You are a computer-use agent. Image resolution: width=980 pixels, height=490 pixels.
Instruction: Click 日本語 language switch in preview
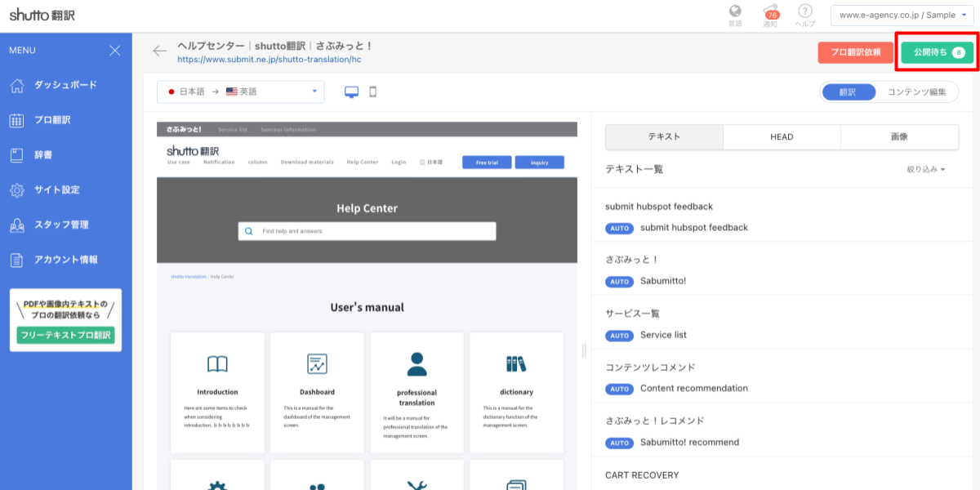pyautogui.click(x=430, y=162)
